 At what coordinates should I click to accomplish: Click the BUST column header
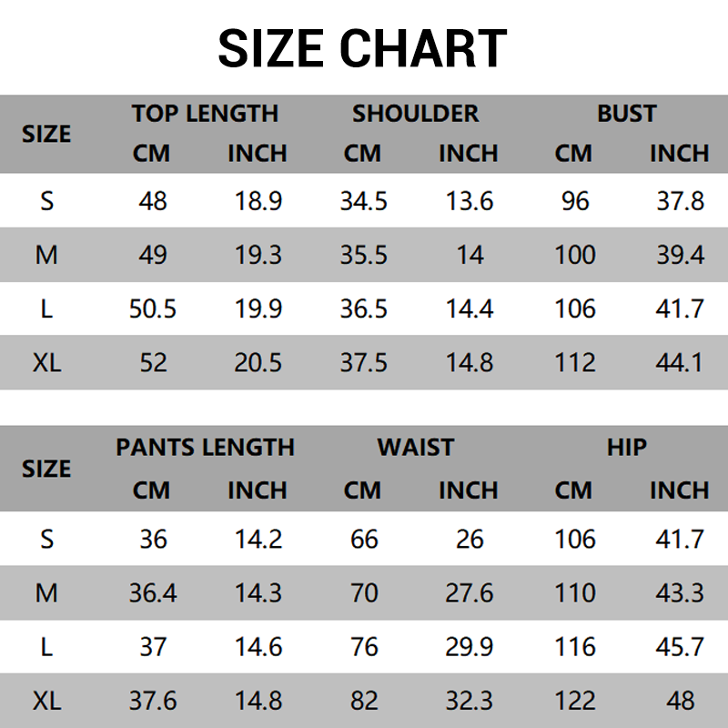[627, 114]
